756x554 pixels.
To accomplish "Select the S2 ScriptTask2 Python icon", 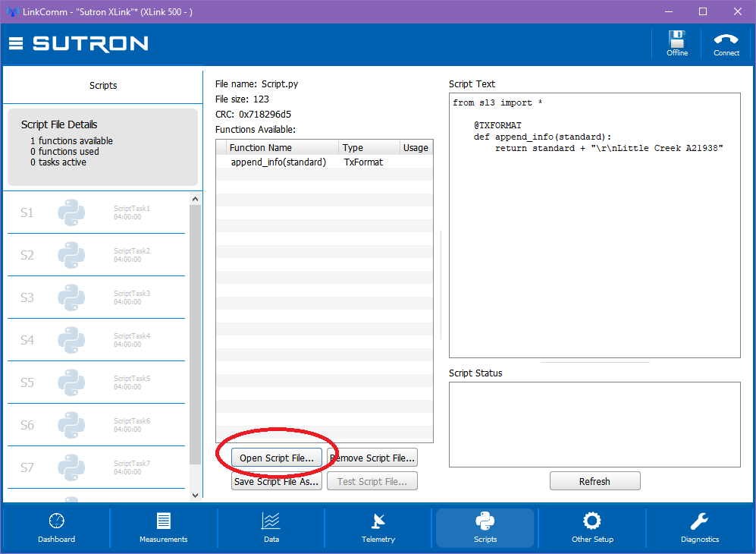I will click(x=71, y=255).
